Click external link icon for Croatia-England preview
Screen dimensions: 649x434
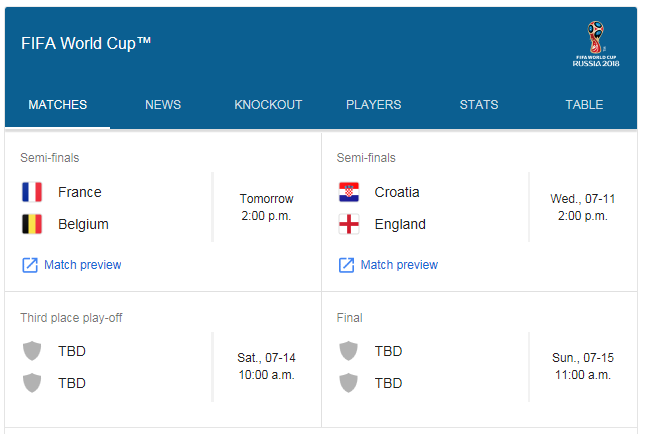[x=346, y=265]
